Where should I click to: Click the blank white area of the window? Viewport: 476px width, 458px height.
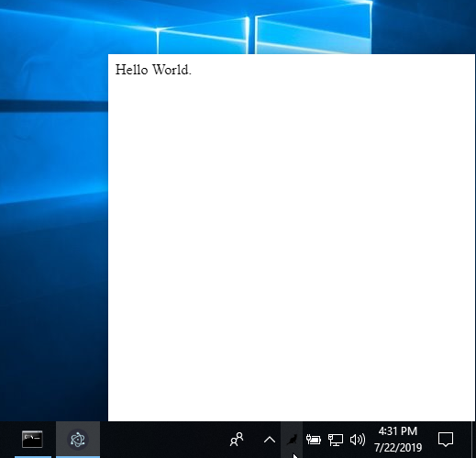pyautogui.click(x=292, y=245)
